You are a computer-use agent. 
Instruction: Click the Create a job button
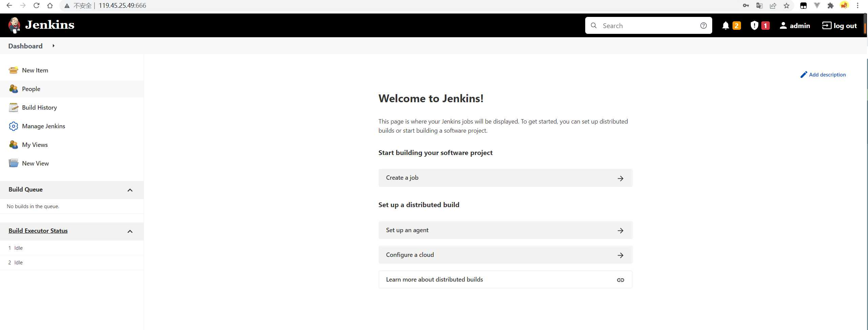tap(505, 178)
